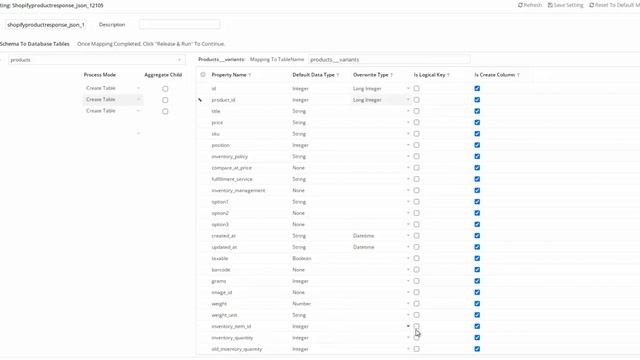Open Overwrite Type dropdown for id row
The height and width of the screenshot is (360, 640).
tap(408, 89)
